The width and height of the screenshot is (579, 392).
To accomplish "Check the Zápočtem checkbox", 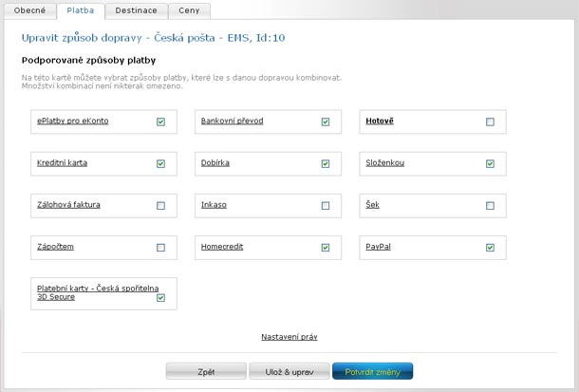I will [x=160, y=248].
